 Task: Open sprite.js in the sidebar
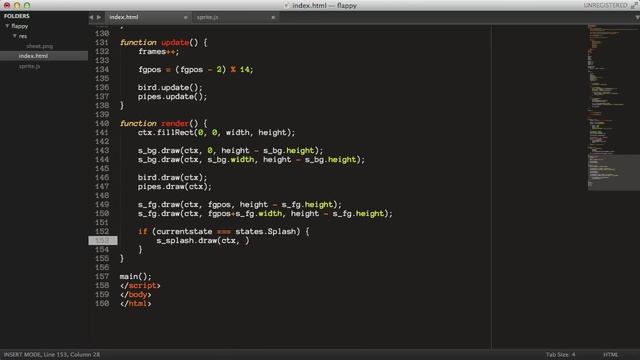click(x=29, y=66)
